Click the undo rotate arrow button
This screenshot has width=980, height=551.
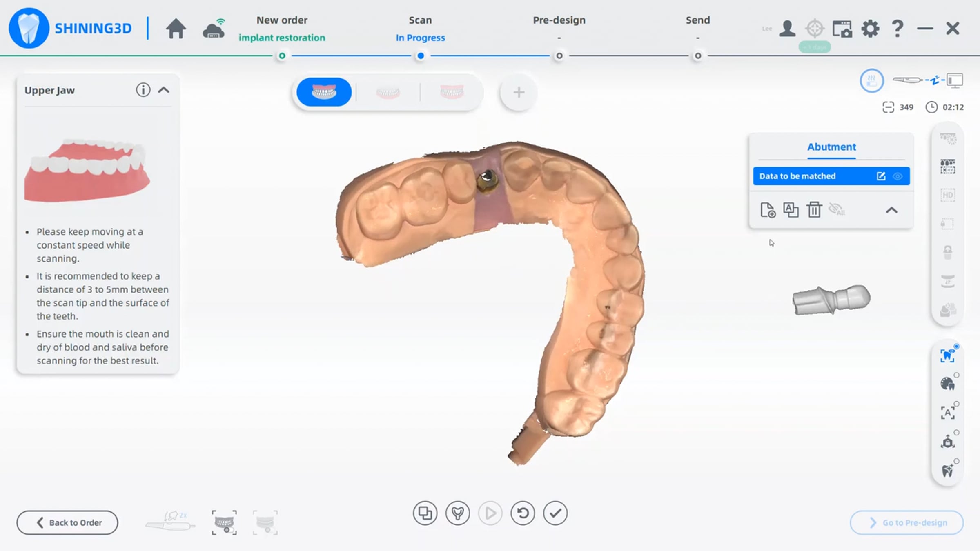point(523,513)
